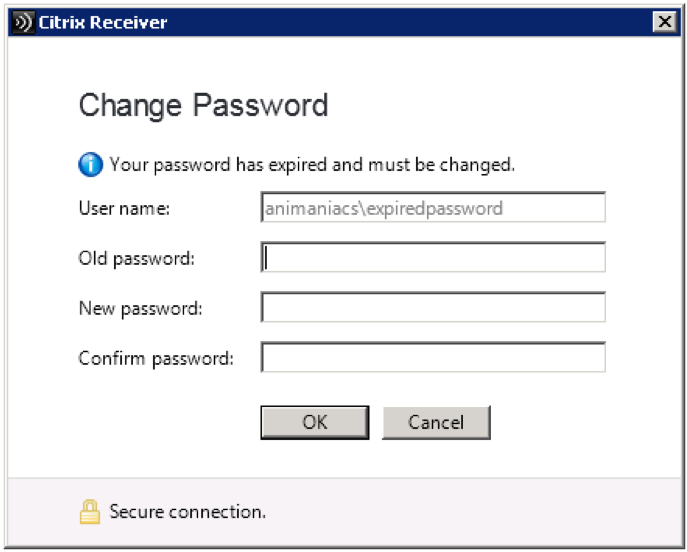Cancel the password change
This screenshot has width=687, height=552.
436,422
